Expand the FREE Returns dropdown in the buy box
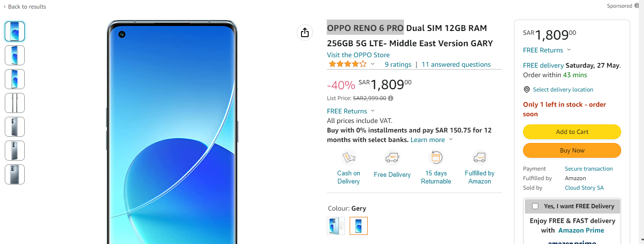 click(x=569, y=50)
